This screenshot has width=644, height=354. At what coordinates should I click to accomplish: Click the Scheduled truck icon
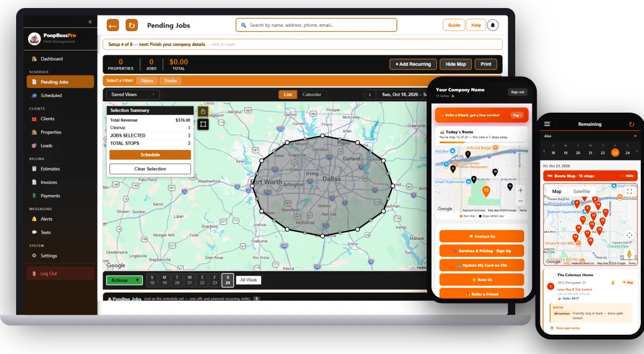[x=34, y=95]
